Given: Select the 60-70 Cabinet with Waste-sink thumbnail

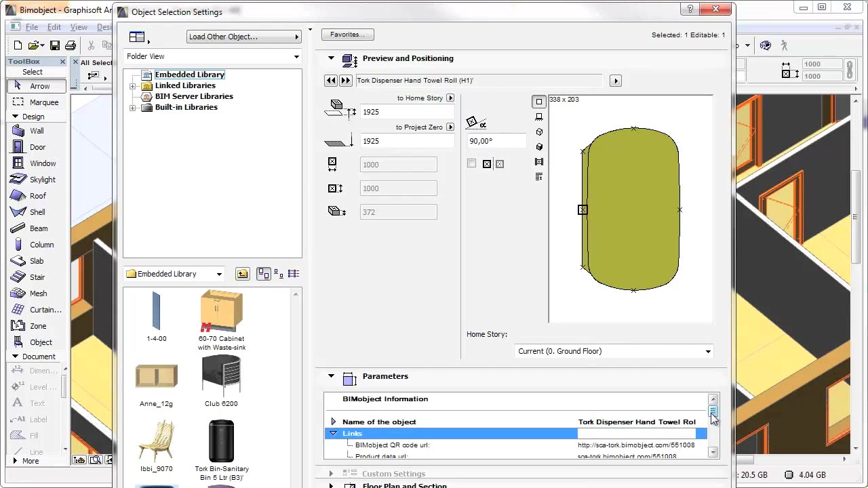Looking at the screenshot, I should point(221,321).
